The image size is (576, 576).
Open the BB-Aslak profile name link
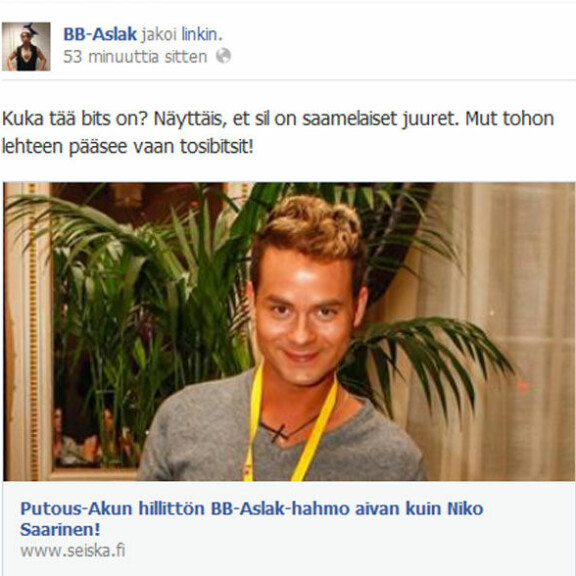(100, 34)
